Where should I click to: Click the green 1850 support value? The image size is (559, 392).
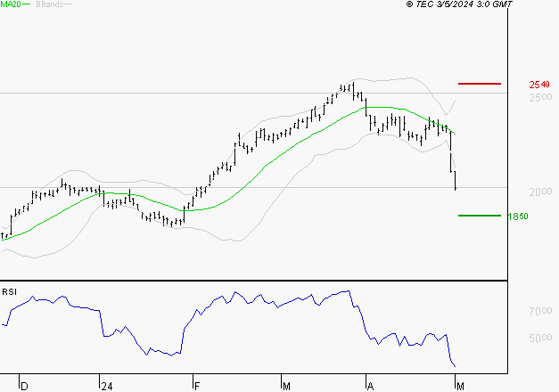518,216
